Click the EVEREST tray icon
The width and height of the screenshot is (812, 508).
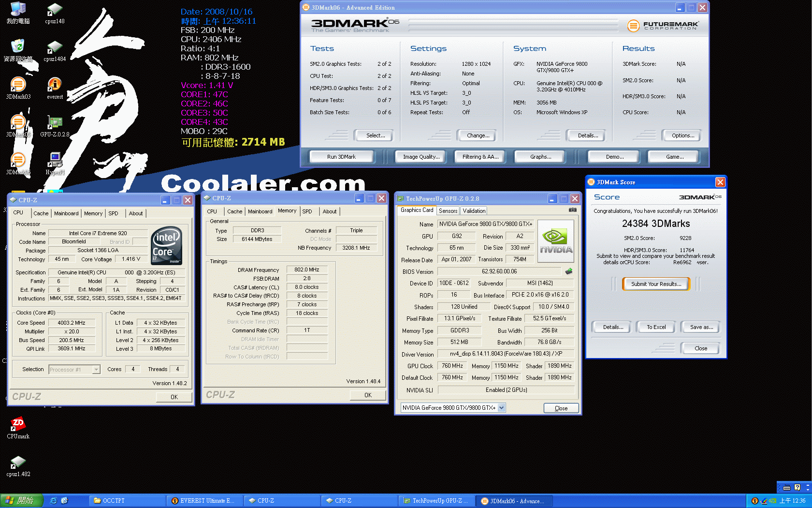coord(754,501)
